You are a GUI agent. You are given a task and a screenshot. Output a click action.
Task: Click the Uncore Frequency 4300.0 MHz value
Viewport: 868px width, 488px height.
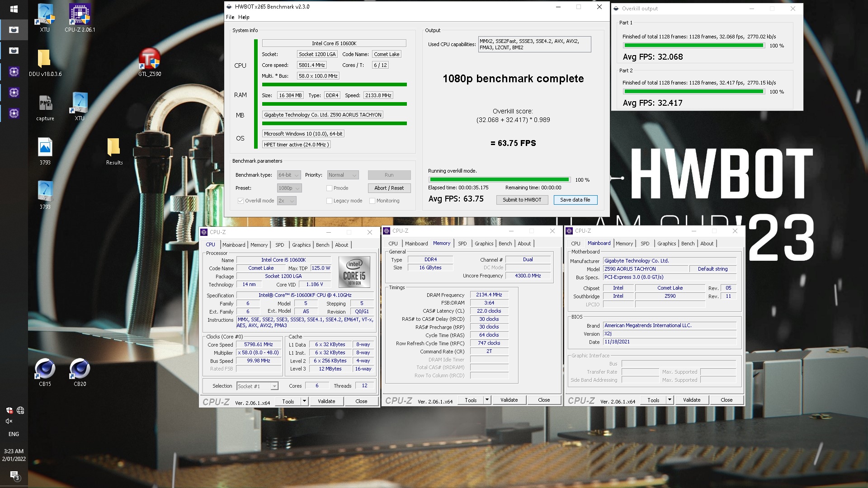click(x=528, y=276)
